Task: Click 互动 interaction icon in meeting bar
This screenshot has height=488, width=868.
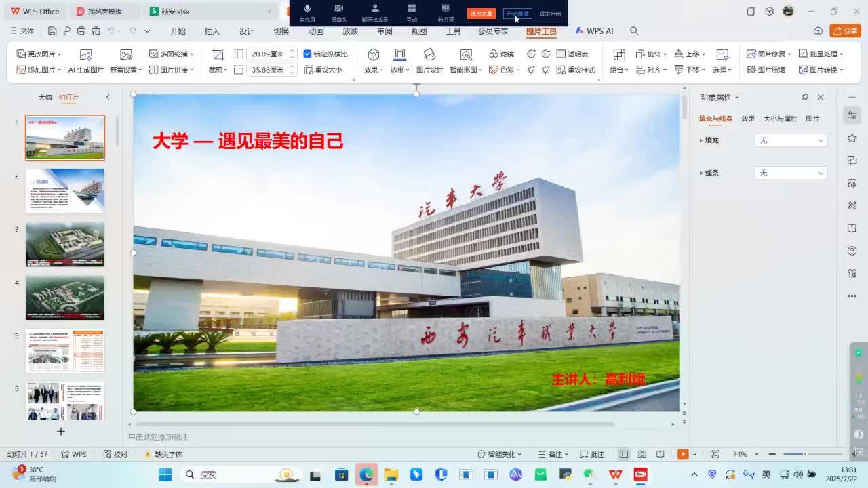Action: (412, 12)
